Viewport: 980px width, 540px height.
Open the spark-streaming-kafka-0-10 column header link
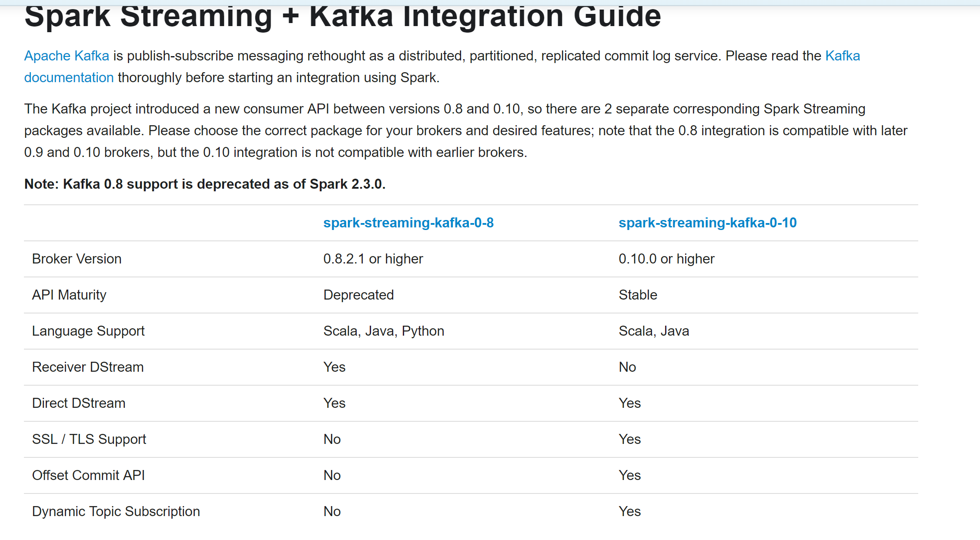[x=708, y=223]
